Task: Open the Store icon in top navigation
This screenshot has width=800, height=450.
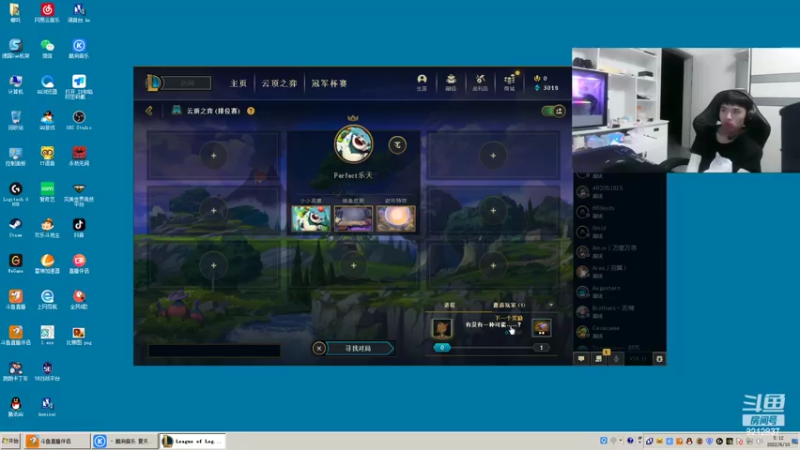Action: pos(509,82)
